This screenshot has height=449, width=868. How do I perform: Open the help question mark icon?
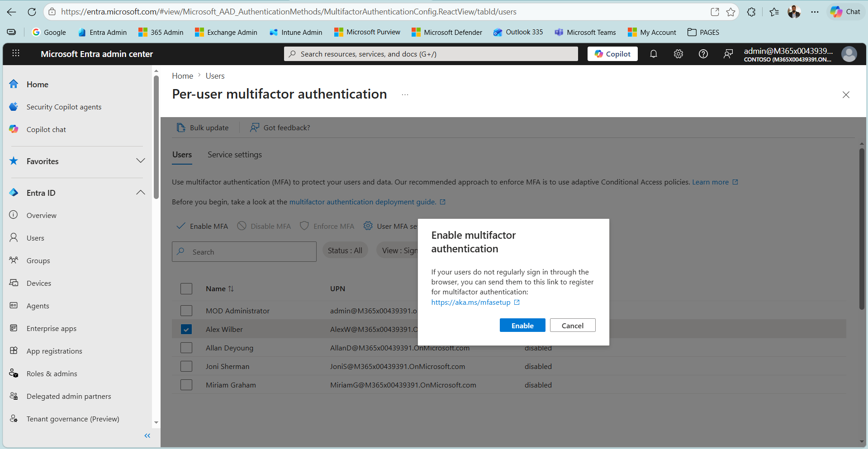(x=703, y=54)
